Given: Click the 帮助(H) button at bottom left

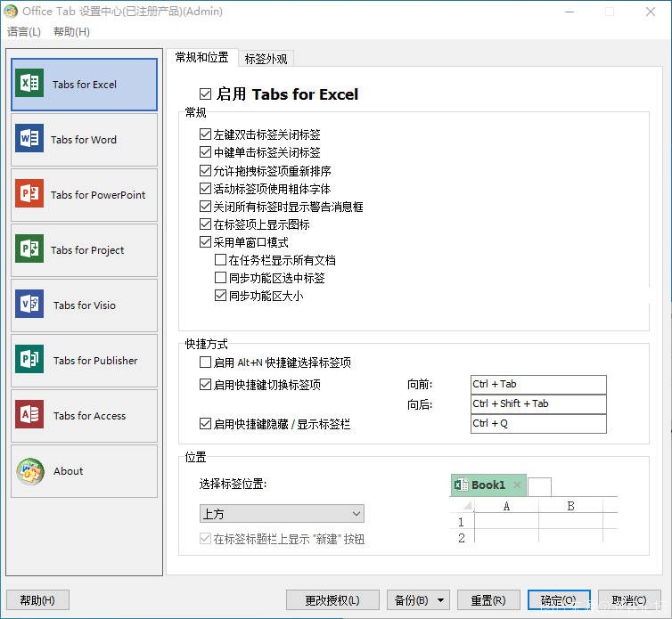Looking at the screenshot, I should (x=37, y=600).
